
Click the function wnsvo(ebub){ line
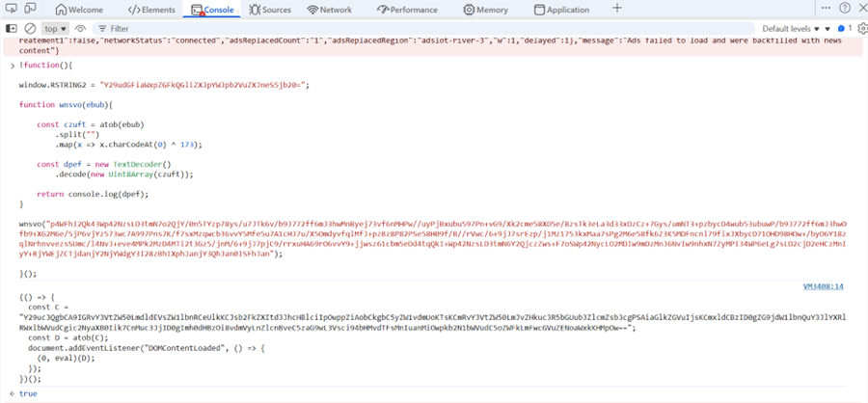66,105
